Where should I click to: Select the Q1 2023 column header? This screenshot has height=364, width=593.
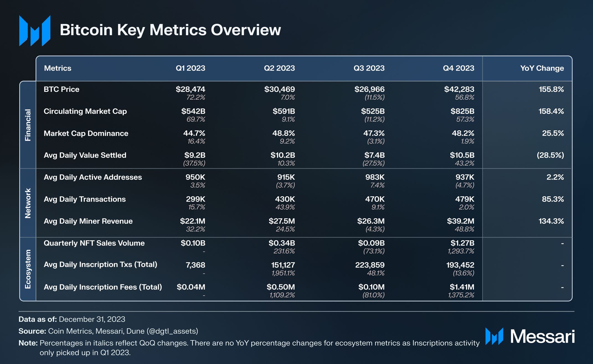(190, 68)
